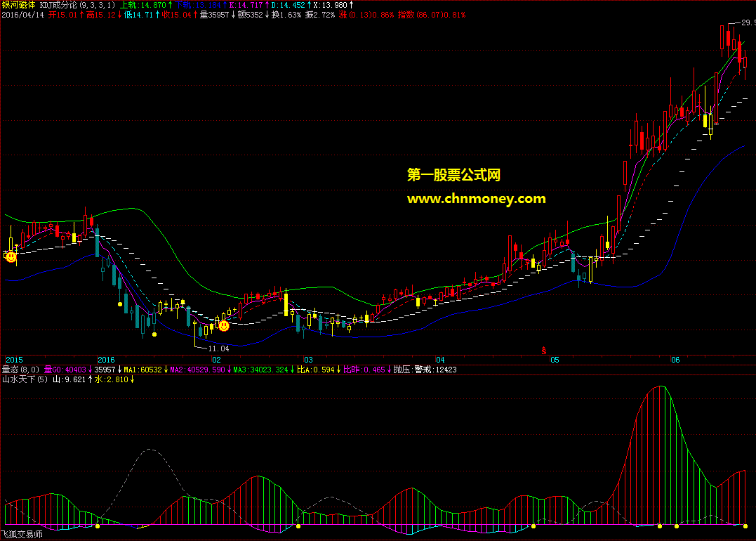
Task: Jump to the 2016 time axis label
Action: [106, 360]
